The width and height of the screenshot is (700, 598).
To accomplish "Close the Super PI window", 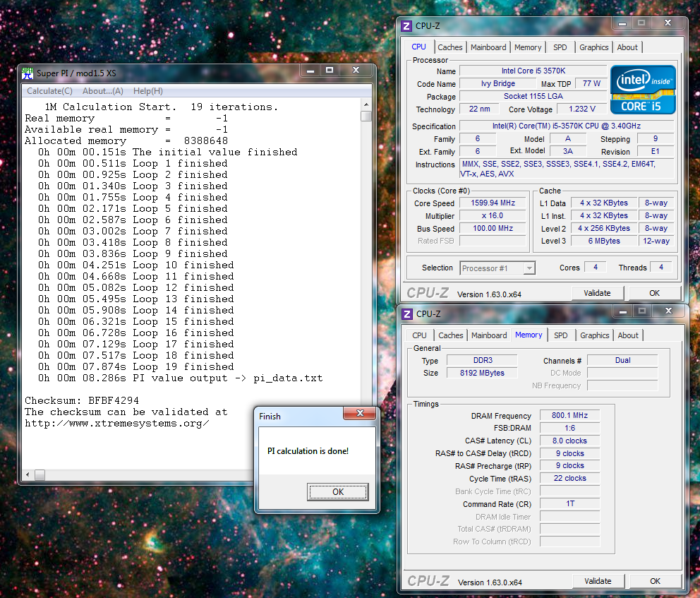I will coord(356,70).
